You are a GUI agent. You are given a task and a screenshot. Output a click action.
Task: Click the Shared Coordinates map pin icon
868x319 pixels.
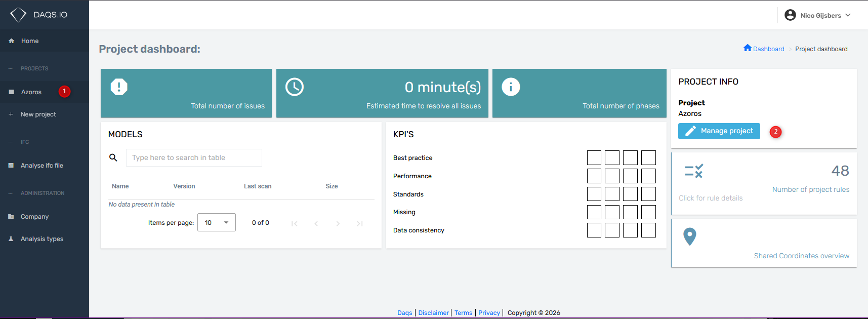690,236
